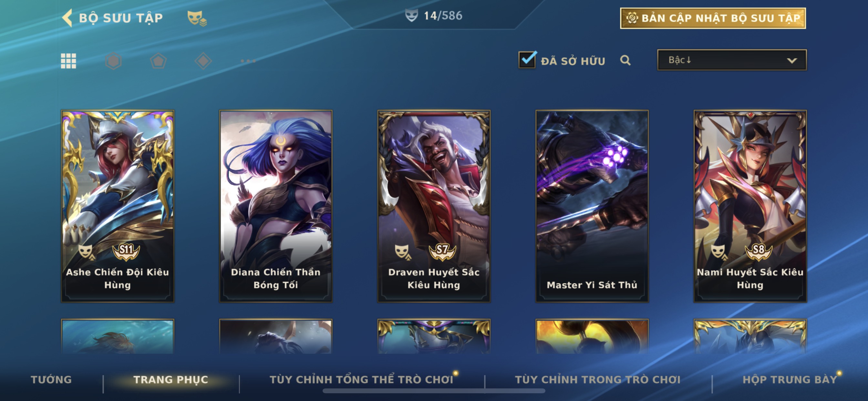The height and width of the screenshot is (401, 868).
Task: Select Ashe Chiến Đội Kiêu Hùng skin card
Action: [x=118, y=206]
